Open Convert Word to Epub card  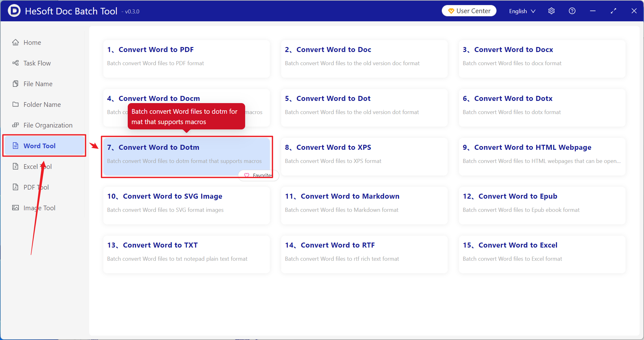[x=542, y=205]
